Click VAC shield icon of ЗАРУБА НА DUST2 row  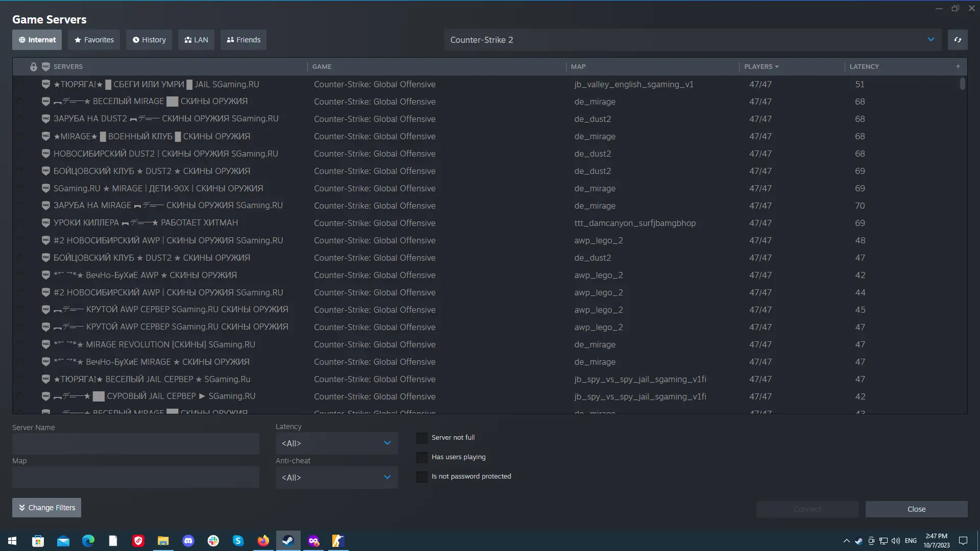coord(45,119)
